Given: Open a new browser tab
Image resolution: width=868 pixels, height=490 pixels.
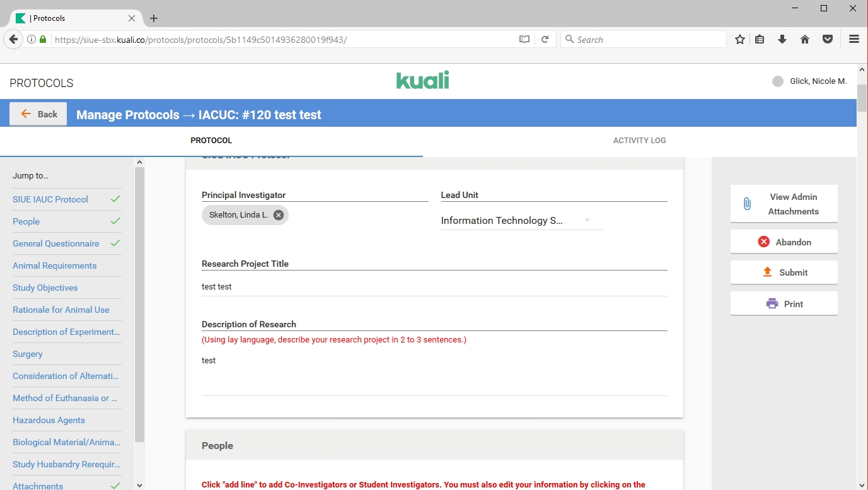Looking at the screenshot, I should point(154,18).
